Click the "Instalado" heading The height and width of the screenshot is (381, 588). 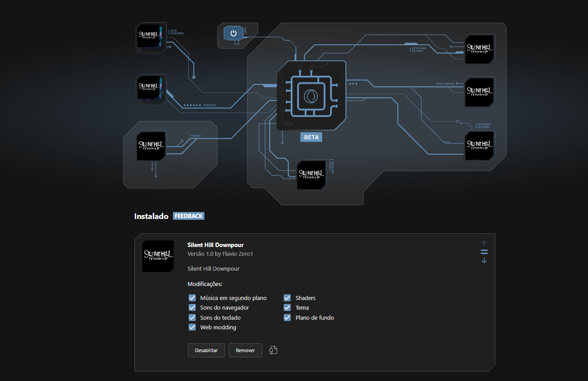tap(151, 216)
